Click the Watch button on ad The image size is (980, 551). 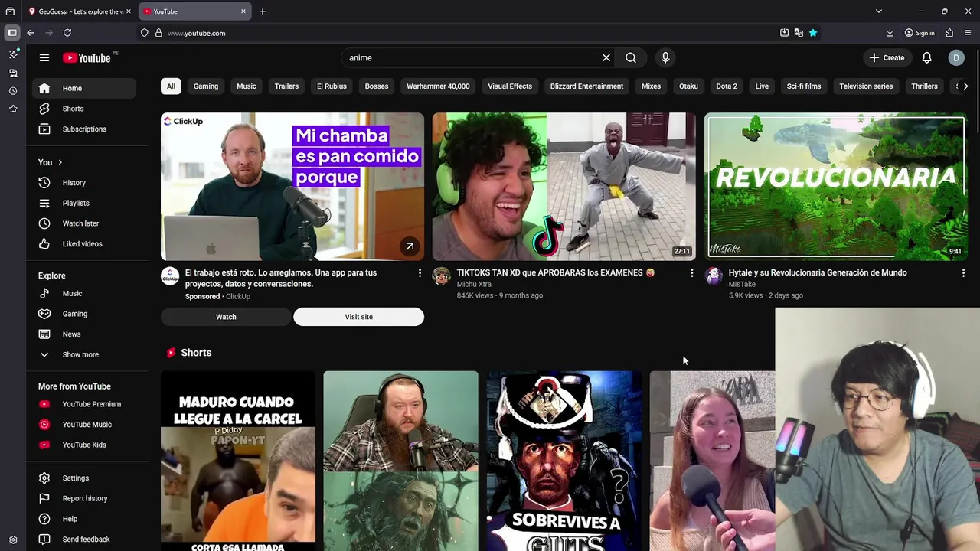tap(226, 317)
